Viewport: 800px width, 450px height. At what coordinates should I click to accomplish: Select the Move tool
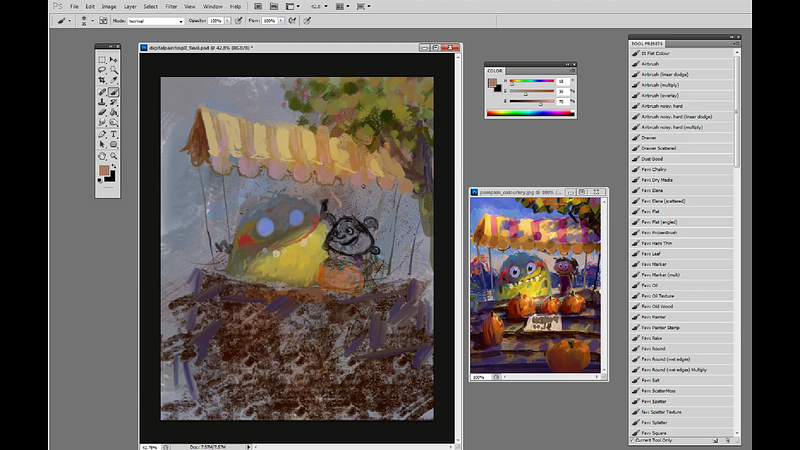(113, 60)
